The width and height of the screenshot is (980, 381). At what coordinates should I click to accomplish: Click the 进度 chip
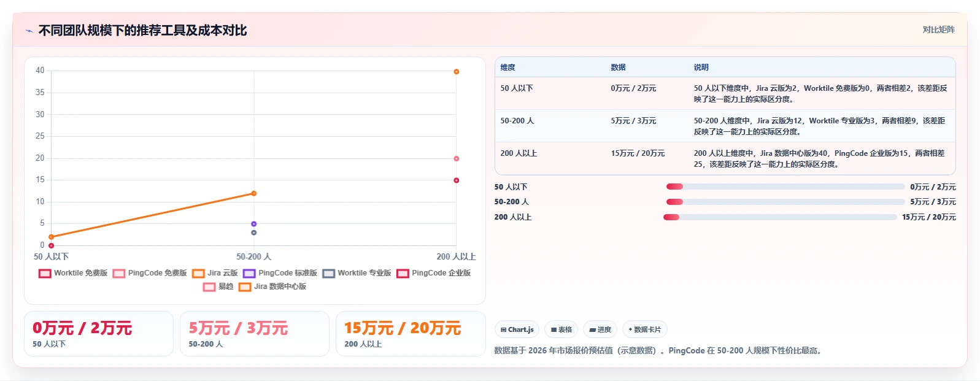(600, 329)
